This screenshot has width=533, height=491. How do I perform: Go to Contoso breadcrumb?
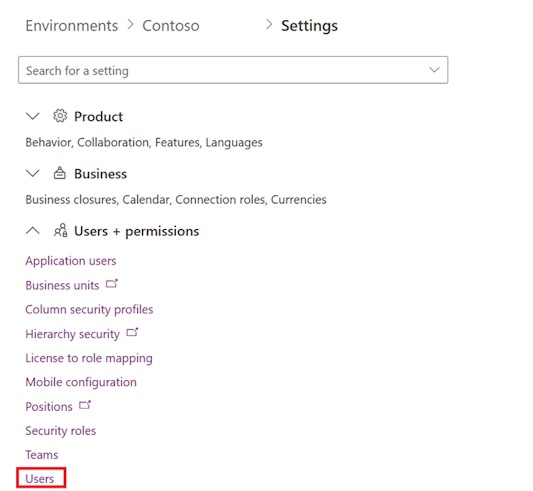pyautogui.click(x=171, y=26)
